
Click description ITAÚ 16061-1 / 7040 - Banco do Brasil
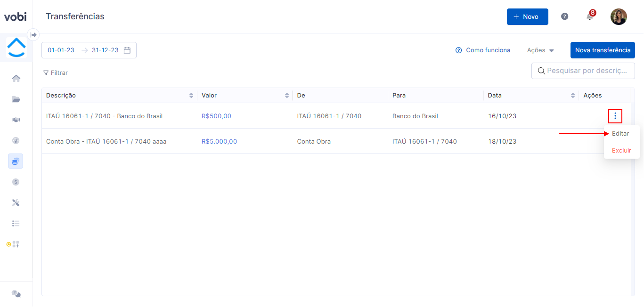pos(104,116)
